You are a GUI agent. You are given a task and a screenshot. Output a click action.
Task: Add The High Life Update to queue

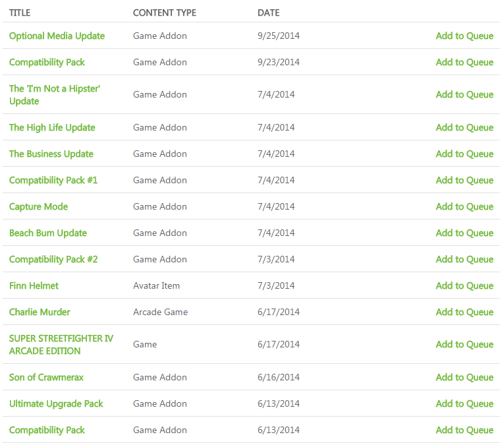(464, 127)
